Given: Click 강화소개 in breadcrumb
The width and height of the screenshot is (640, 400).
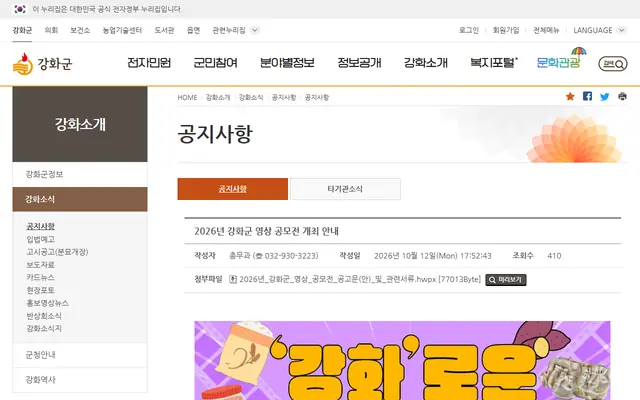Looking at the screenshot, I should (218, 98).
